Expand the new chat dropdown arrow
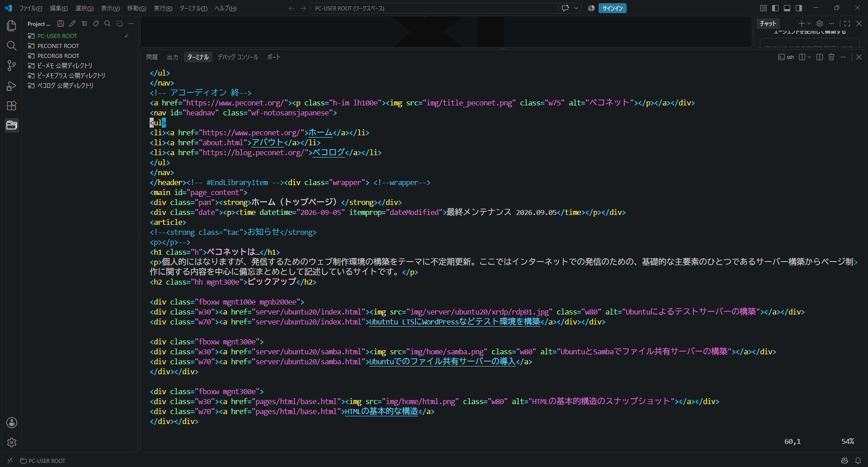 click(x=809, y=24)
